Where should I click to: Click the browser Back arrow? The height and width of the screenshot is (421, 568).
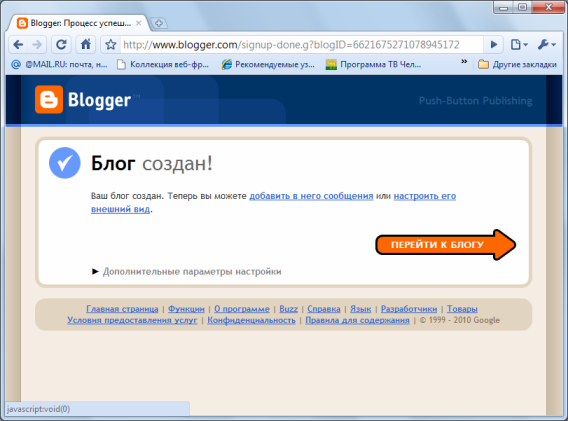click(18, 45)
